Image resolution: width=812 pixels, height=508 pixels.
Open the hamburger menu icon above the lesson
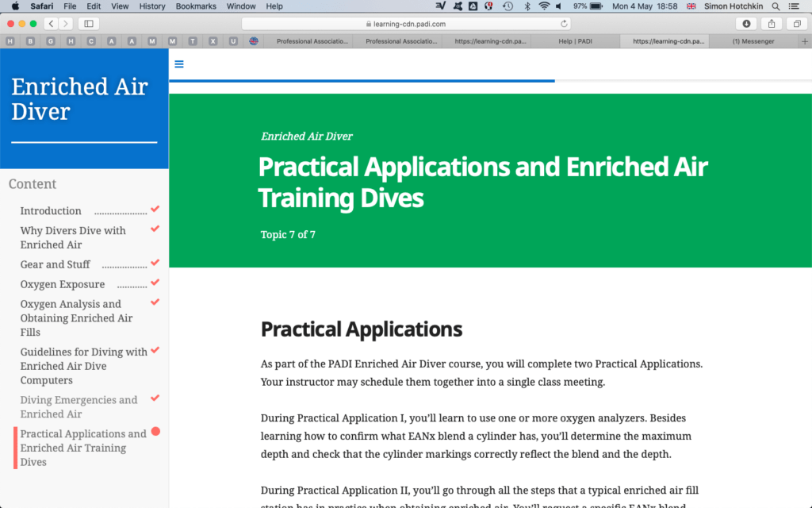tap(179, 64)
